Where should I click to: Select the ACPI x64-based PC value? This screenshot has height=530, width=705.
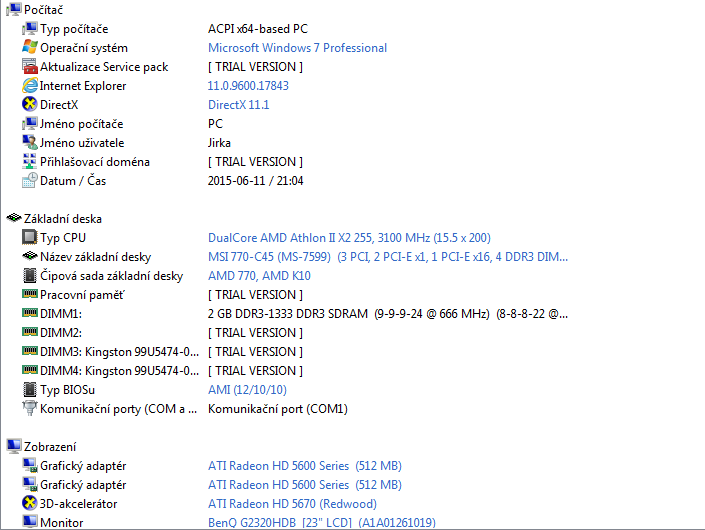258,29
